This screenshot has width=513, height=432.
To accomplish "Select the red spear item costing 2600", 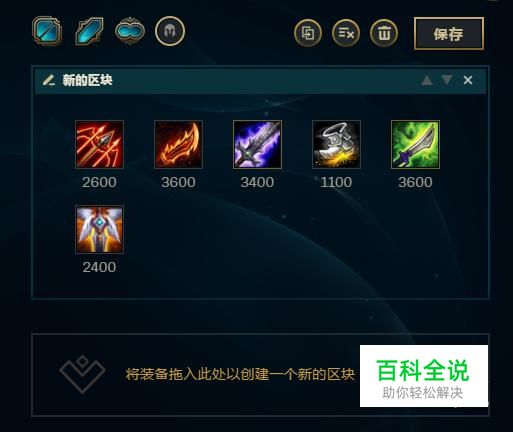I will [99, 144].
